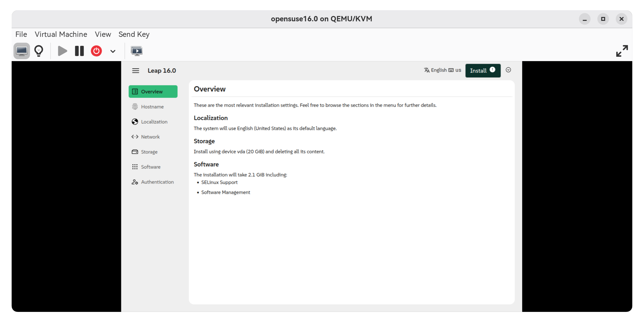Image resolution: width=644 pixels, height=325 pixels.
Task: Open the Send Key menu
Action: point(134,34)
